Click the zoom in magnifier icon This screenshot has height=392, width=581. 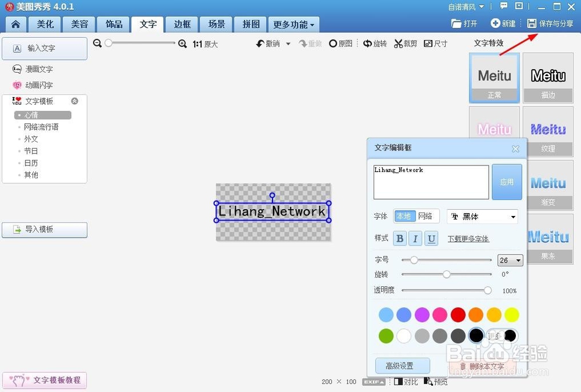(x=182, y=44)
